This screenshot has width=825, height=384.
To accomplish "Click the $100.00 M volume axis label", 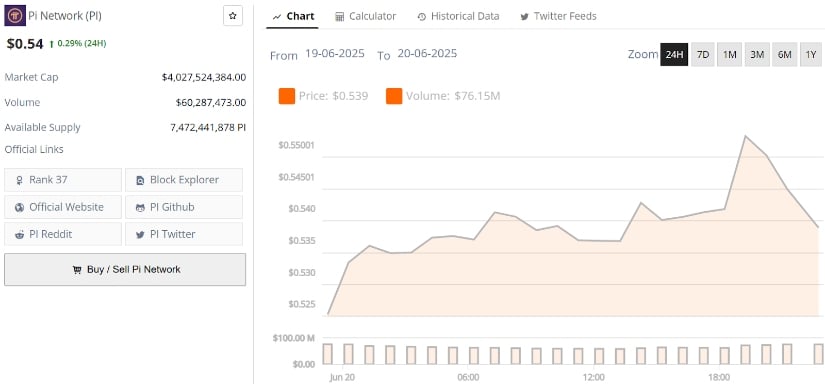I will coord(294,338).
